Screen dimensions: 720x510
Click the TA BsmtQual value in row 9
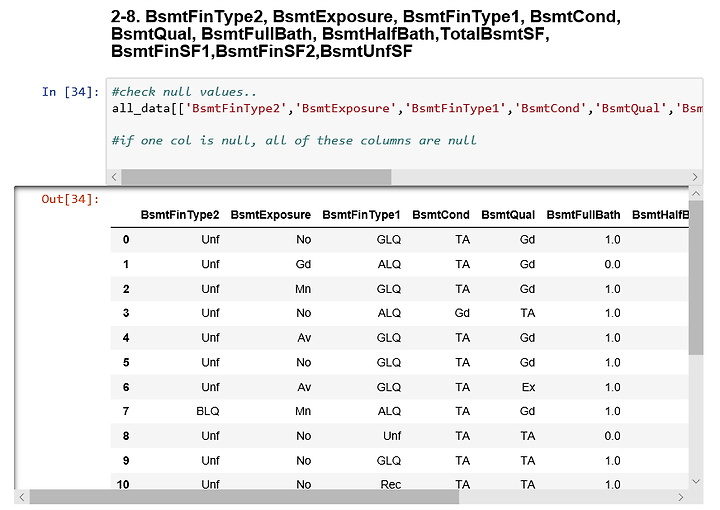coord(528,460)
